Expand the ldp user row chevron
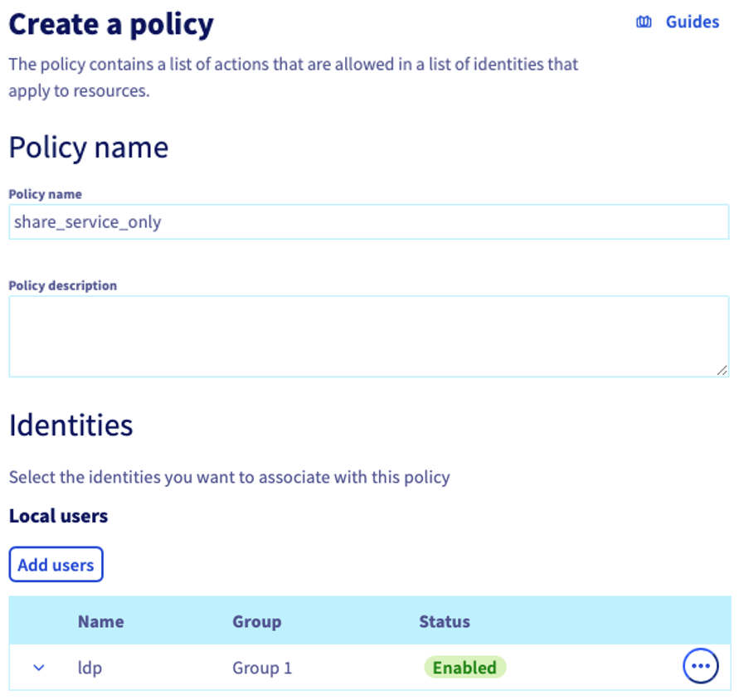 coord(39,668)
